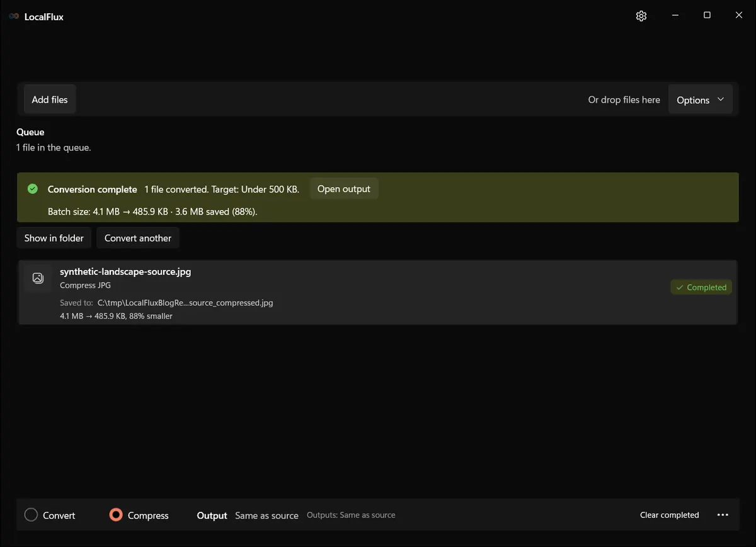The height and width of the screenshot is (547, 756).
Task: Click the image file type icon
Action: [x=38, y=278]
